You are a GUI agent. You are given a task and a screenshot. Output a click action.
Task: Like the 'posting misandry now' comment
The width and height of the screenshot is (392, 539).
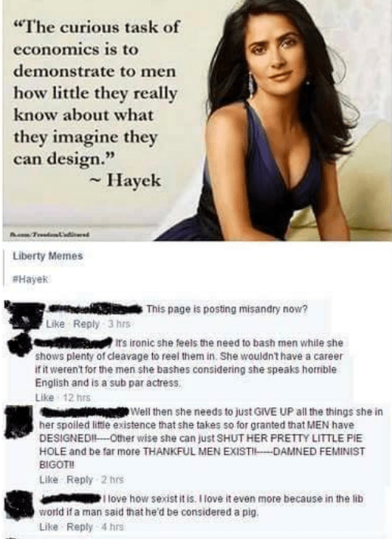tap(55, 324)
